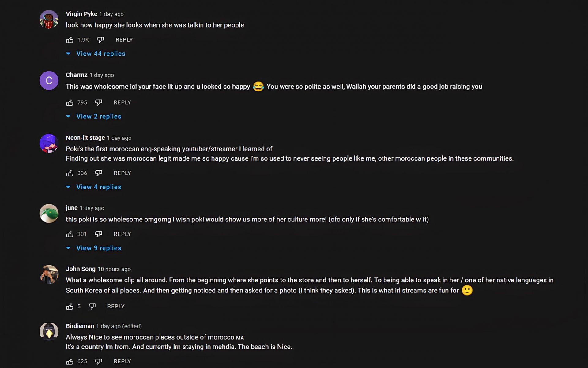This screenshot has width=588, height=368.
Task: Open Birdieman's profile picture
Action: click(49, 332)
